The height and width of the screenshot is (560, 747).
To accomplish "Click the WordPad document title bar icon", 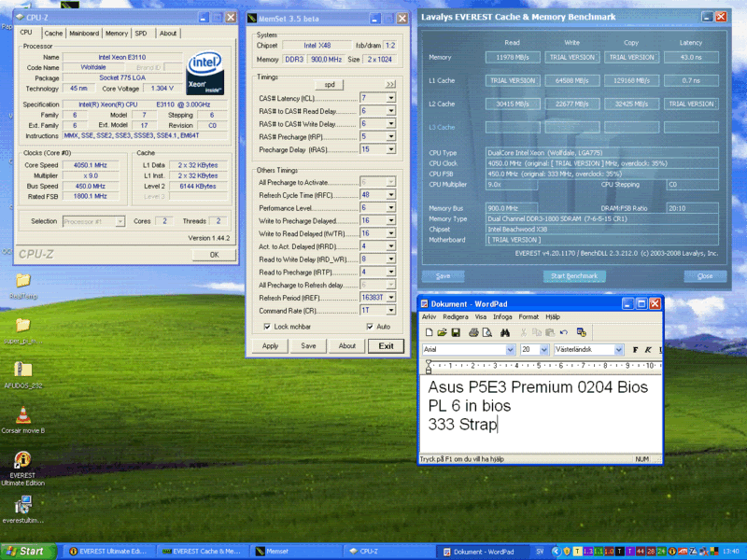I will 425,304.
